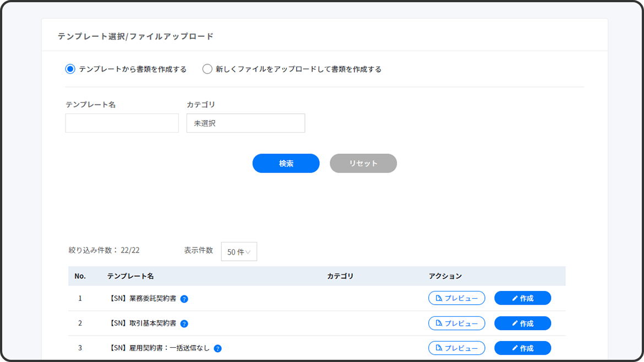Create document from 【SN】業務委託契約書
The height and width of the screenshot is (362, 644).
coord(522,298)
